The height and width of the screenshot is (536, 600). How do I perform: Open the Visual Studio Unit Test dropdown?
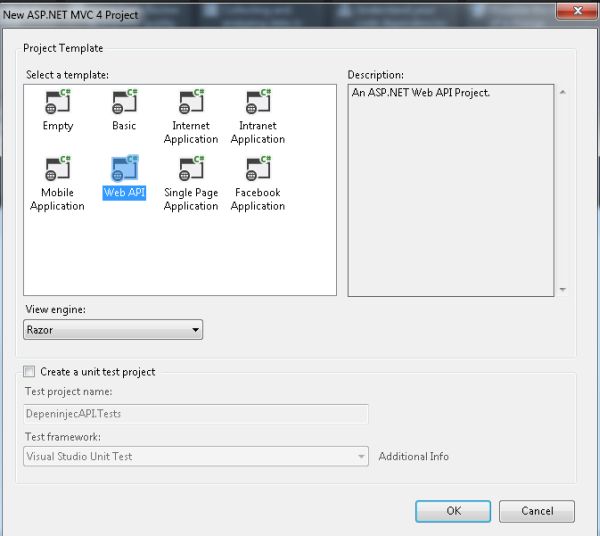click(x=196, y=456)
